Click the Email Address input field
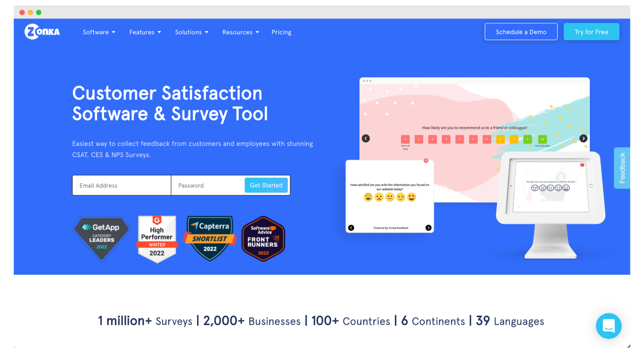 [121, 185]
